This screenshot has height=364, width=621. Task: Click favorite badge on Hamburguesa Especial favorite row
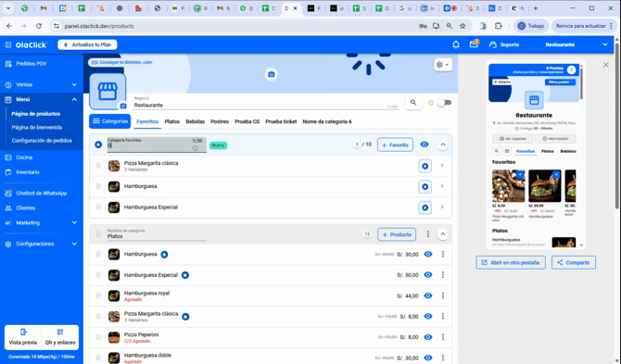pyautogui.click(x=425, y=207)
